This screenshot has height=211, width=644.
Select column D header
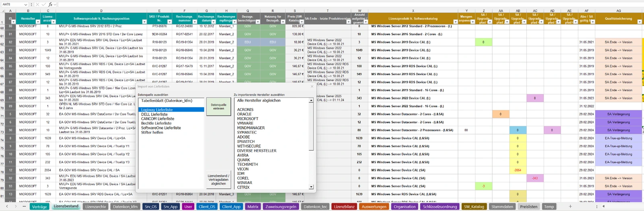point(101,11)
